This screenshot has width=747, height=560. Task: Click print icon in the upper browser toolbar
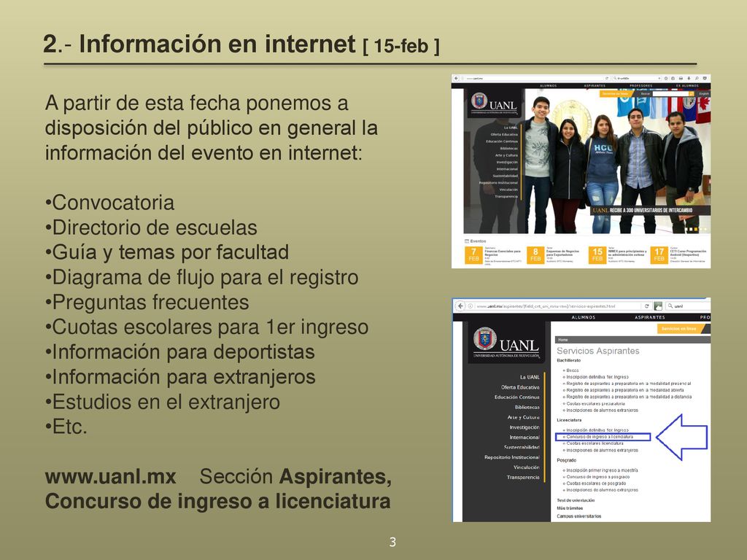(681, 79)
